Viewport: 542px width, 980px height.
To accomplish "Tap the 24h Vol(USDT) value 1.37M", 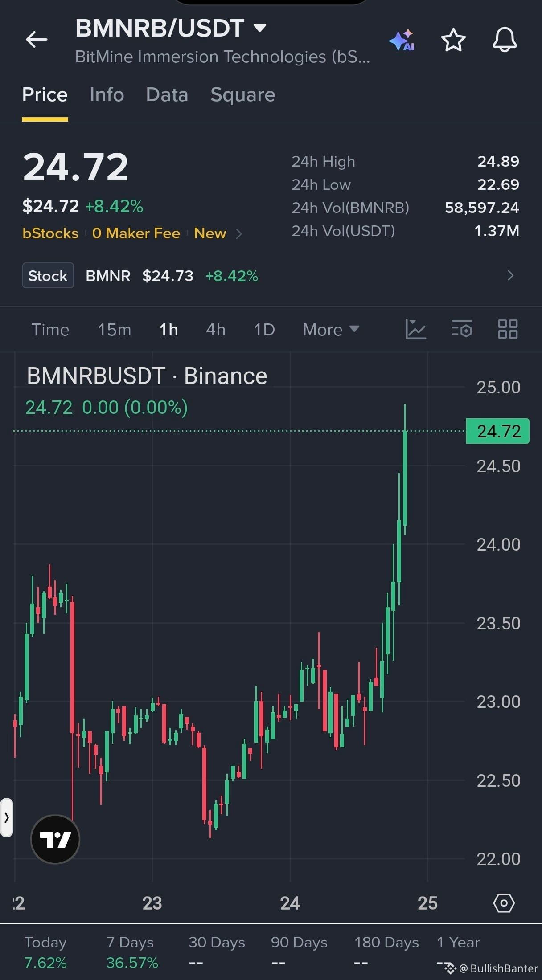I will pyautogui.click(x=497, y=231).
